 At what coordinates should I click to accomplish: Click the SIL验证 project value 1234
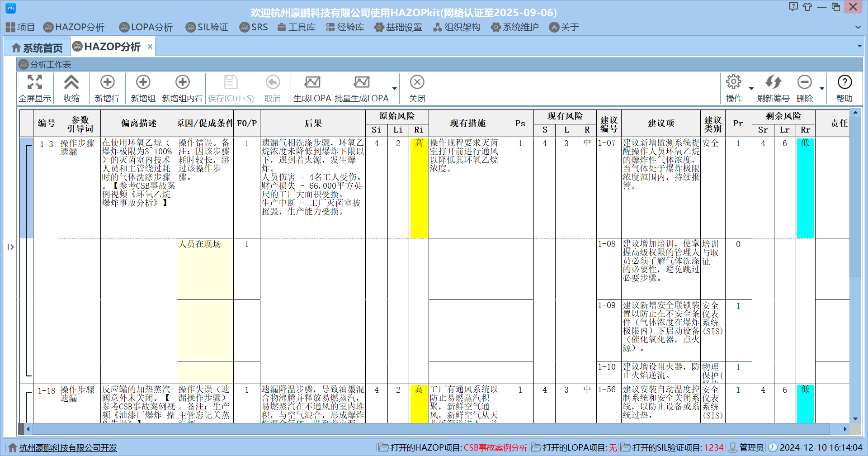click(714, 448)
